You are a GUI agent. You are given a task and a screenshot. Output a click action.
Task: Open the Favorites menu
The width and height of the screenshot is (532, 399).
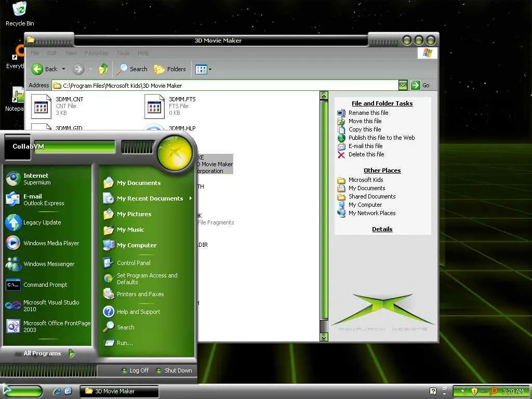click(96, 53)
